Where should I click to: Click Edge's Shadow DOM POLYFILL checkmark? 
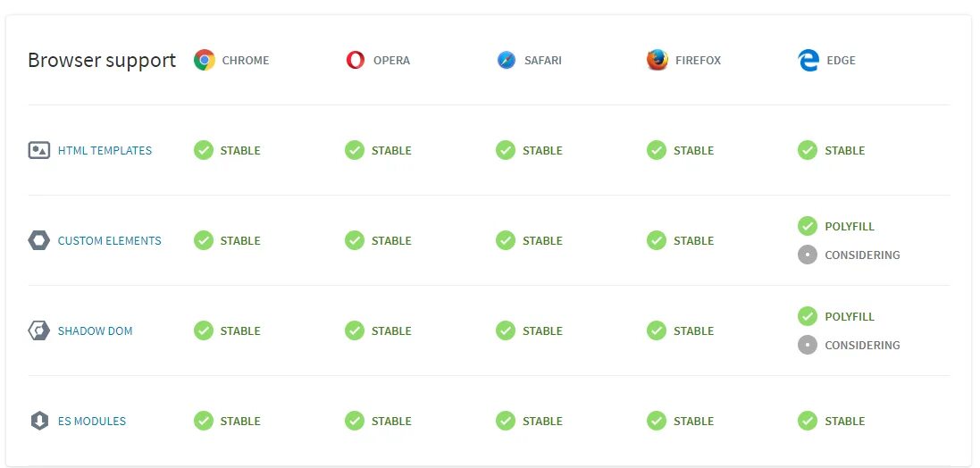pyautogui.click(x=808, y=316)
